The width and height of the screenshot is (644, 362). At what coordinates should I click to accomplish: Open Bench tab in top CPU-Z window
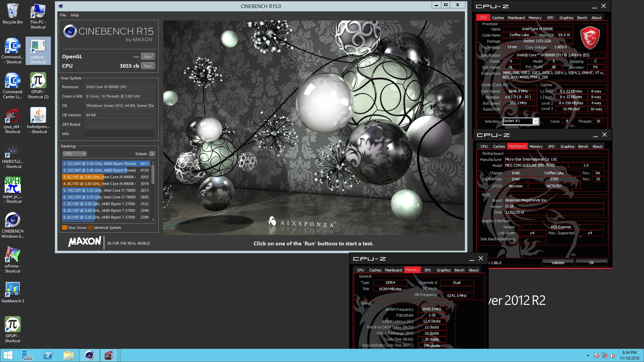pos(582,18)
